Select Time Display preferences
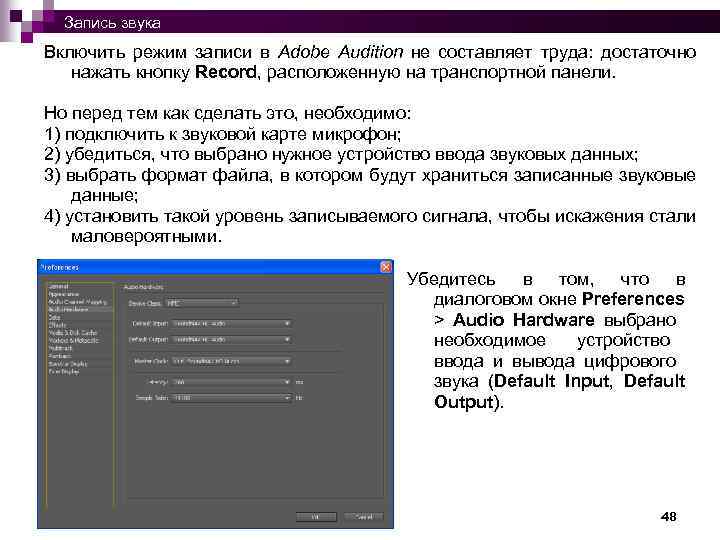Screen dimensions: 720x540 coord(64,372)
